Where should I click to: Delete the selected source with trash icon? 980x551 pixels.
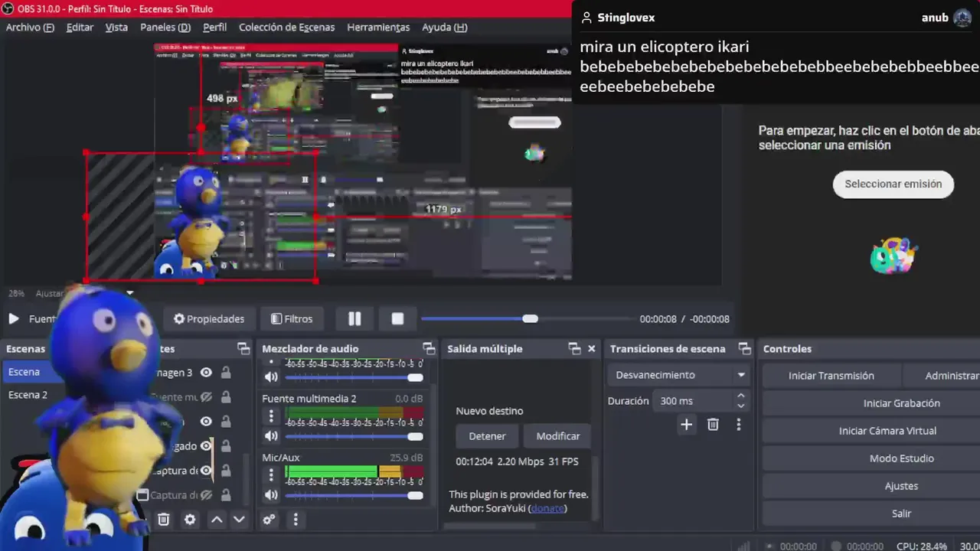pyautogui.click(x=163, y=520)
